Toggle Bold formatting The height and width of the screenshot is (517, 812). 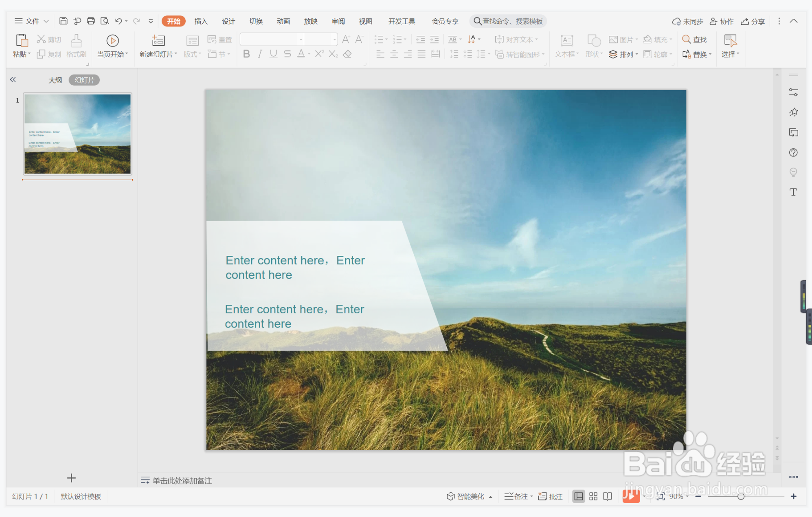246,54
